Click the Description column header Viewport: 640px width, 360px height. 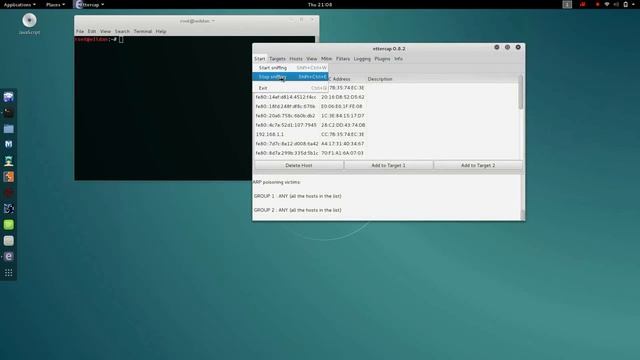click(380, 79)
